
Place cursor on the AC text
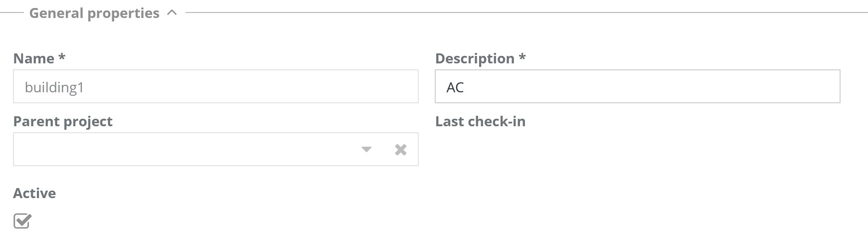click(455, 87)
